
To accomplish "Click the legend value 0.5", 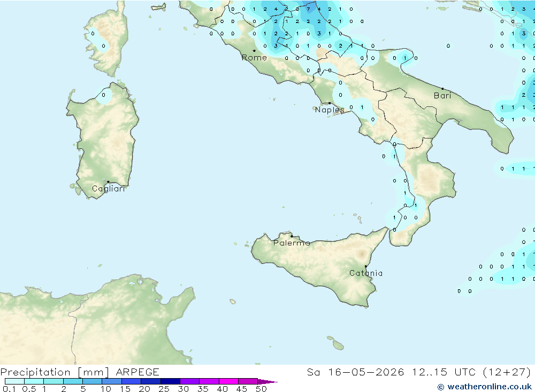I will click(29, 389).
